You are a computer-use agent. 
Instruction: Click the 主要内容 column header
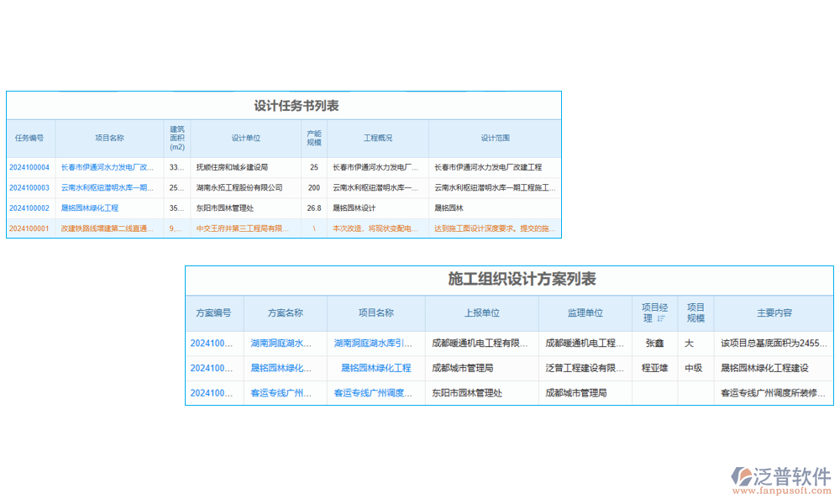click(x=774, y=312)
